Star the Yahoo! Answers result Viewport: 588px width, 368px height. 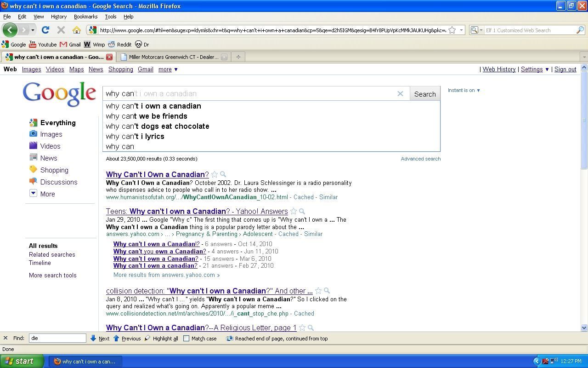[293, 212]
